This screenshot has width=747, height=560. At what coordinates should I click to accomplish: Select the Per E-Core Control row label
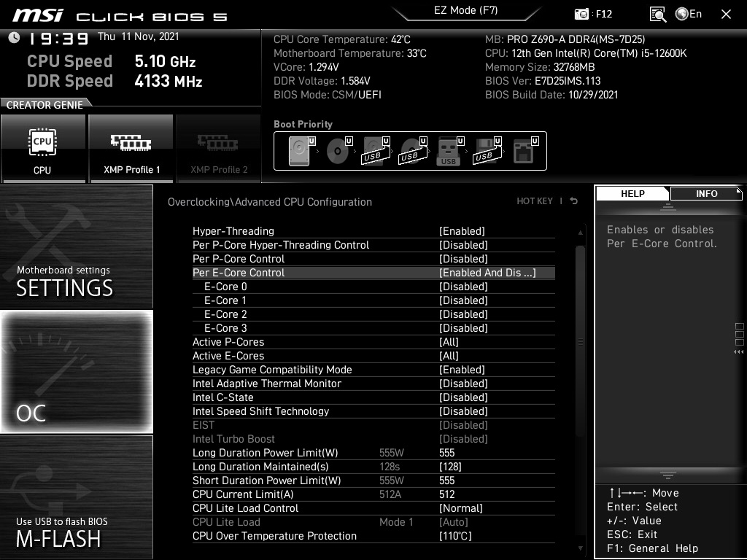239,273
